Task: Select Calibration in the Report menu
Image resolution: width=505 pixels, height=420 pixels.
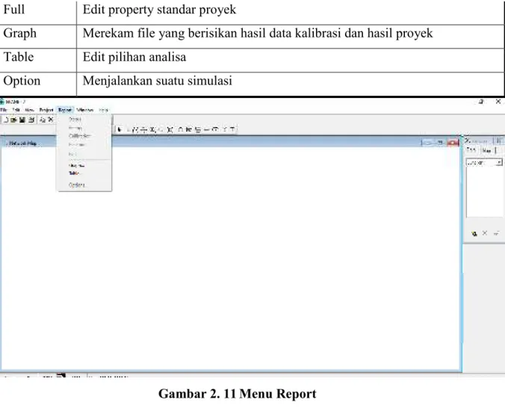Action: click(84, 136)
